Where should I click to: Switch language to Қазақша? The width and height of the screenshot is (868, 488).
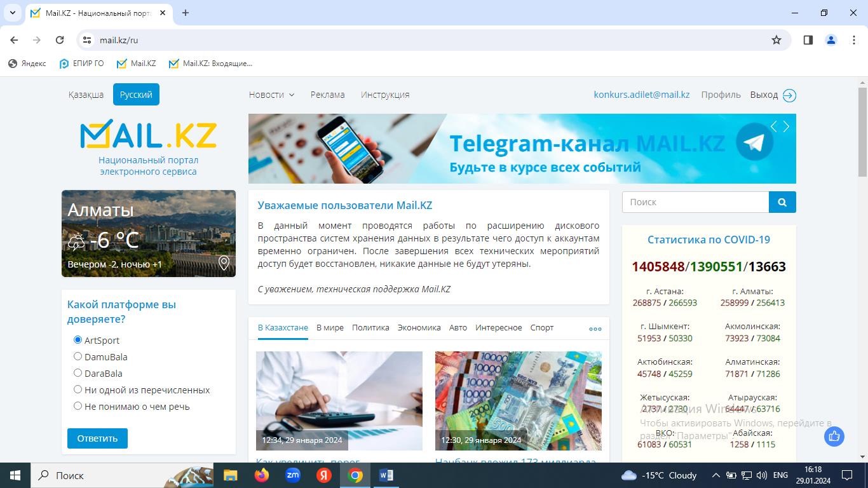[86, 95]
